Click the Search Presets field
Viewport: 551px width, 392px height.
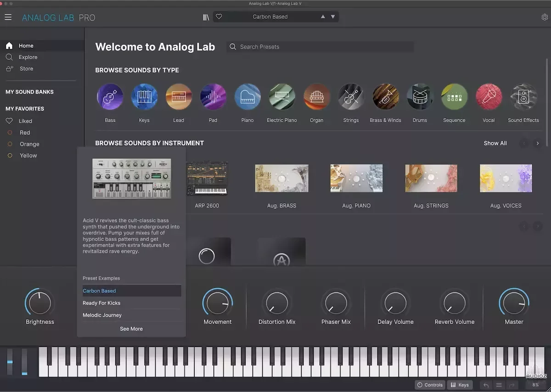320,47
